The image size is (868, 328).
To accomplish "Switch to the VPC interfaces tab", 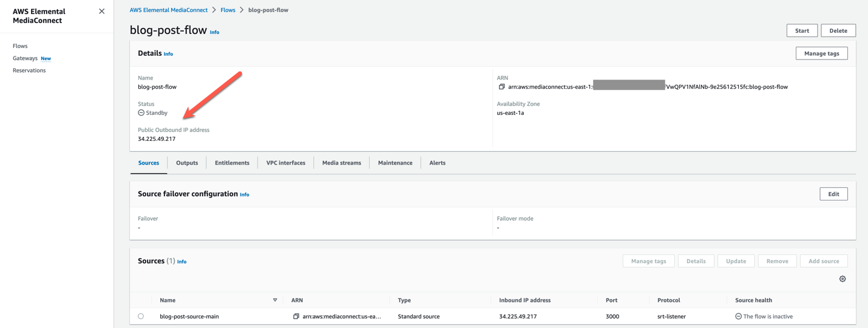I will click(286, 163).
